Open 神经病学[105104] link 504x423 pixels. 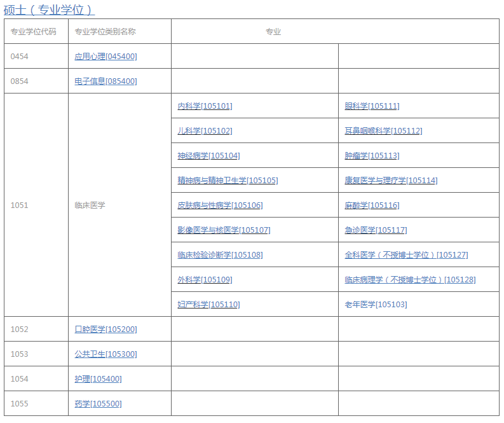[x=208, y=155]
